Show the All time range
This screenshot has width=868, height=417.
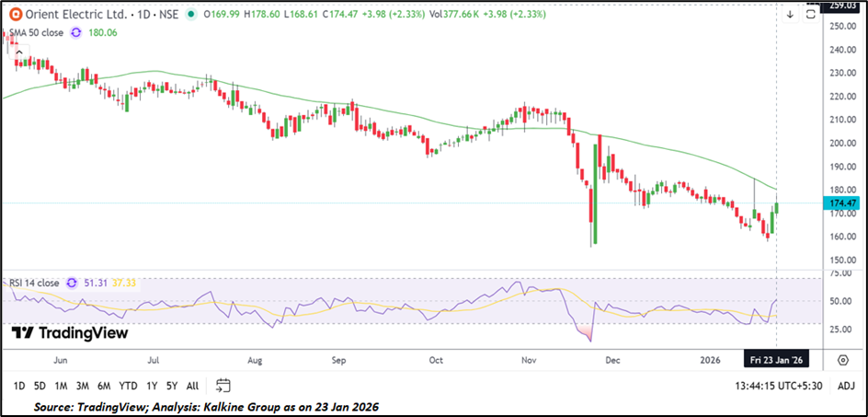[x=192, y=385]
